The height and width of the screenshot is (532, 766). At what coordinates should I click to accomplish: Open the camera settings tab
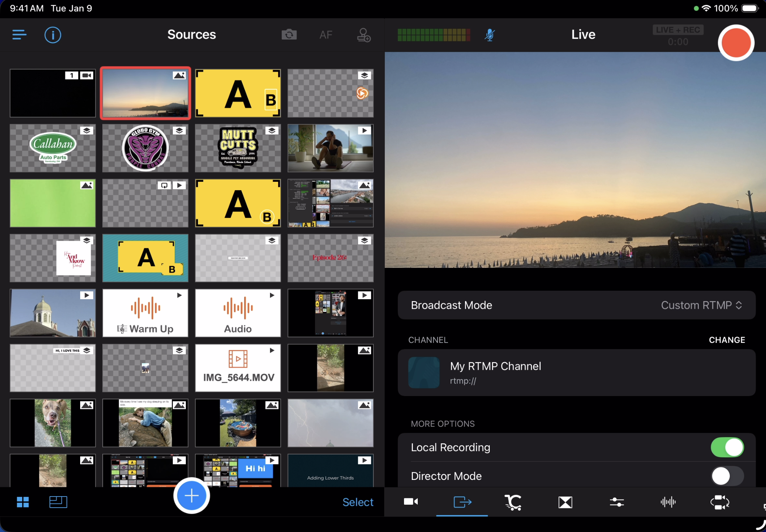[411, 502]
